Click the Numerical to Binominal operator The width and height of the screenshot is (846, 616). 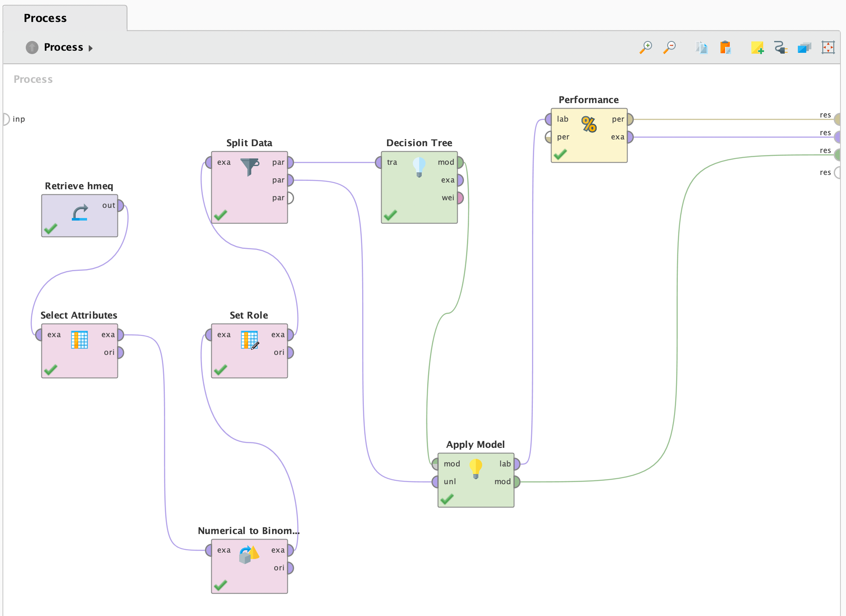[x=249, y=566]
